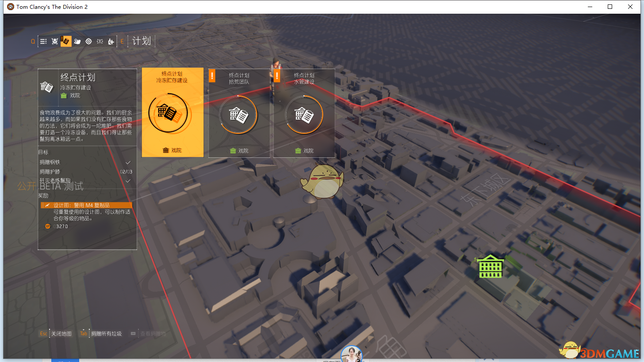Select the 冷冻贮存建设 project card
The width and height of the screenshot is (644, 362).
[172, 112]
